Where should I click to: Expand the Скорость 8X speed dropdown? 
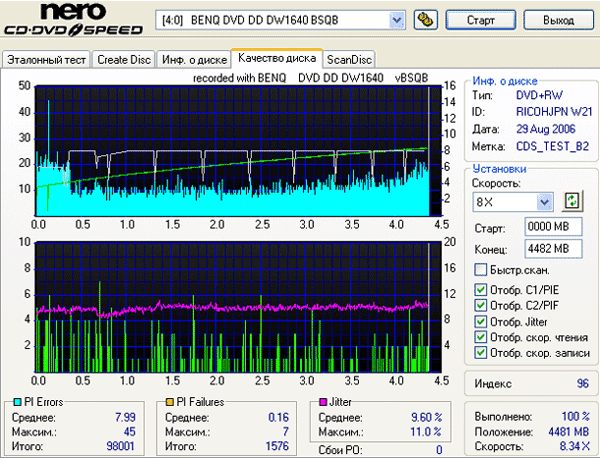click(x=546, y=201)
